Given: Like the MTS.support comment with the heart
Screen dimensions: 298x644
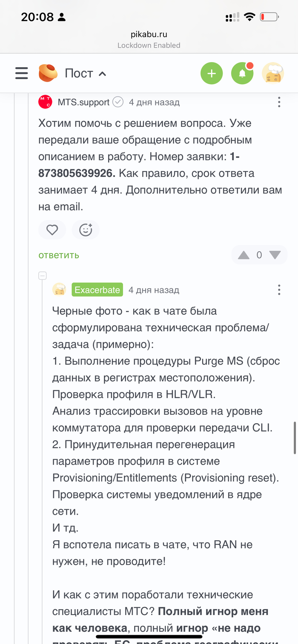Looking at the screenshot, I should 52,230.
